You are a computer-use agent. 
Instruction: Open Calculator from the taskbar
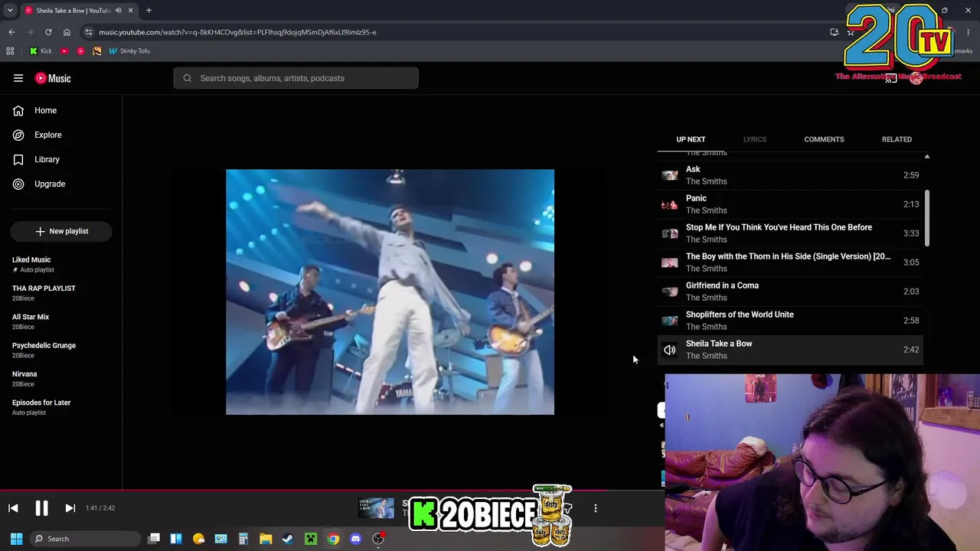[x=243, y=539]
